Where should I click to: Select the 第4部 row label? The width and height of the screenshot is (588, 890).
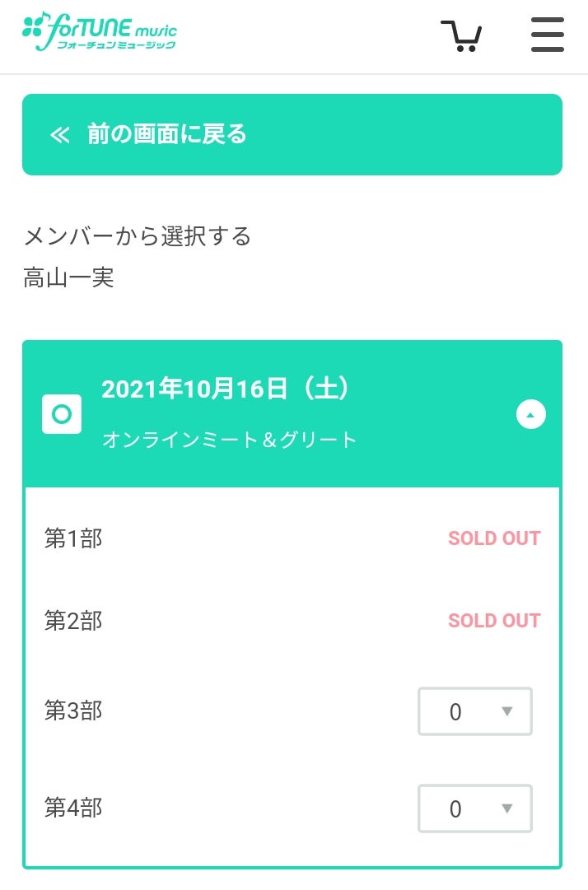click(x=73, y=808)
